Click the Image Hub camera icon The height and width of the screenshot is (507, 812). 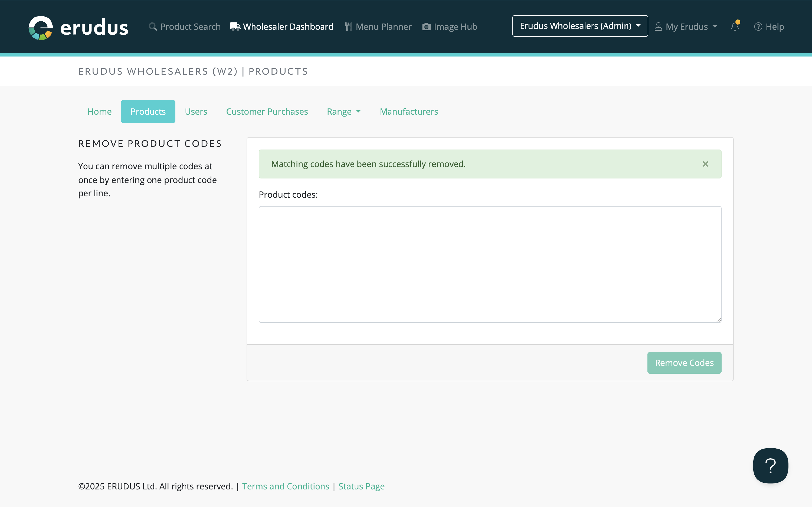coord(426,26)
